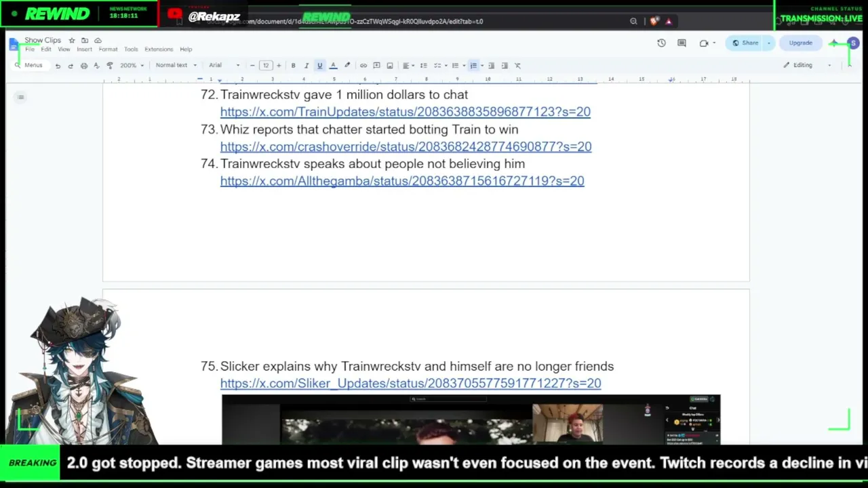Show the document outline tabs icon
The image size is (868, 488).
pos(21,98)
